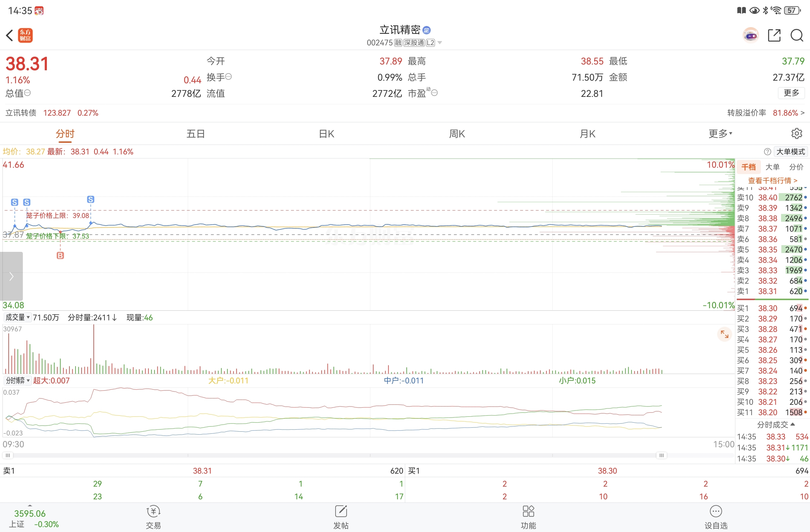Open the 分时博弈 indicator dropdown
Image resolution: width=810 pixels, height=532 pixels.
coord(18,380)
